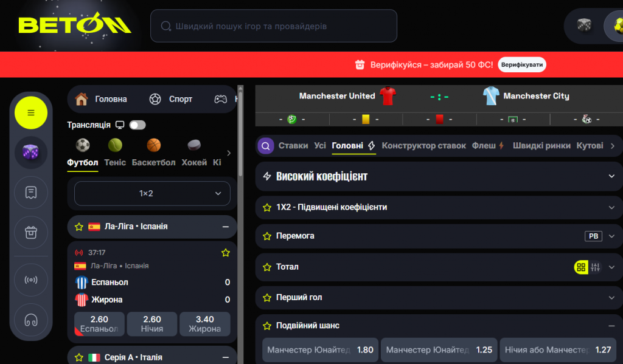623x364 pixels.
Task: Click the purple search icon in markets bar
Action: tap(265, 146)
